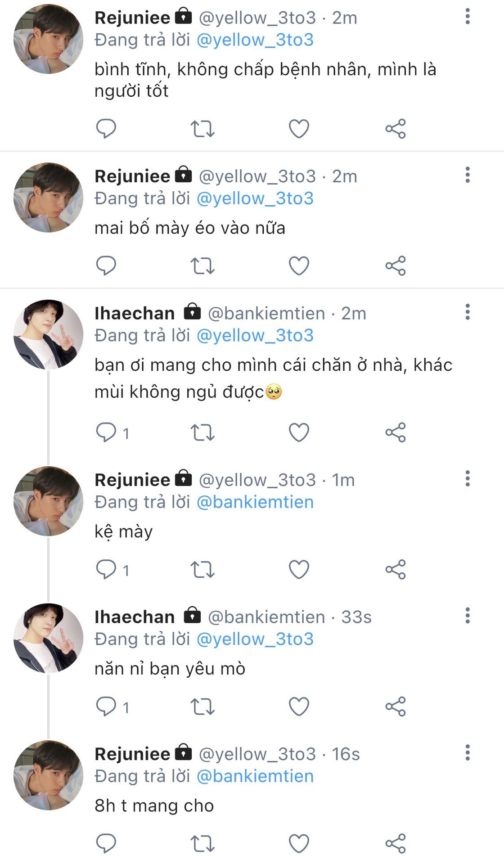The height and width of the screenshot is (864, 504).
Task: Like the "mai bố mày éo vào nữa" tweet
Action: click(299, 265)
